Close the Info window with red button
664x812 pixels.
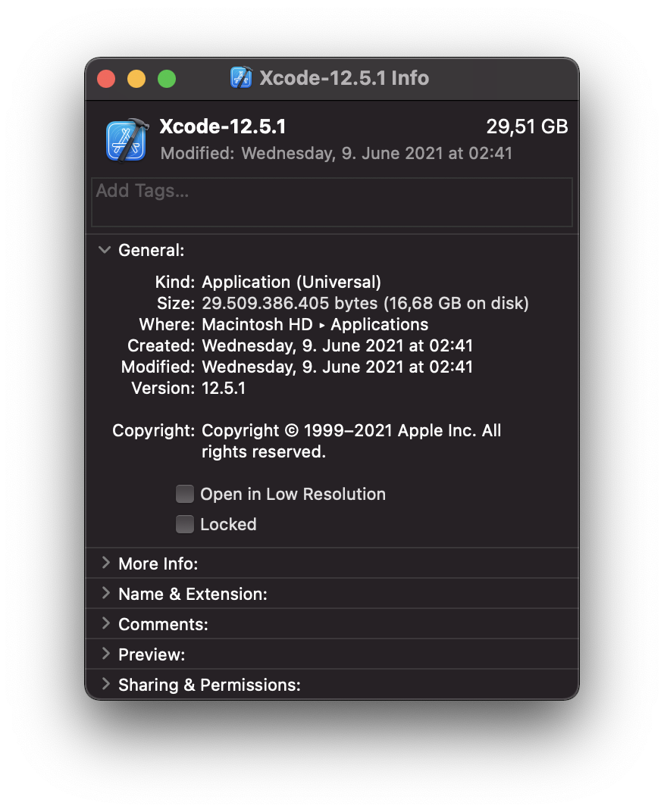(106, 79)
